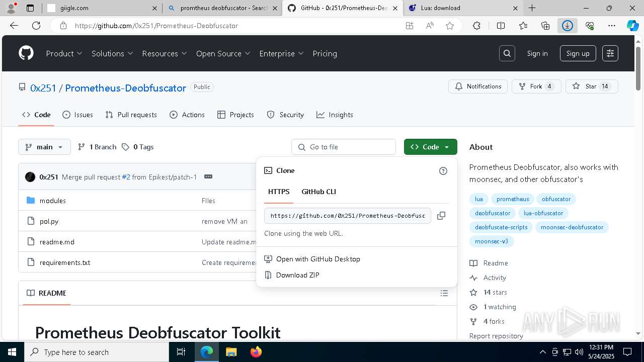Screen dimensions: 644x362
Task: Show hidden system tray icons chevron
Action: tap(542, 352)
